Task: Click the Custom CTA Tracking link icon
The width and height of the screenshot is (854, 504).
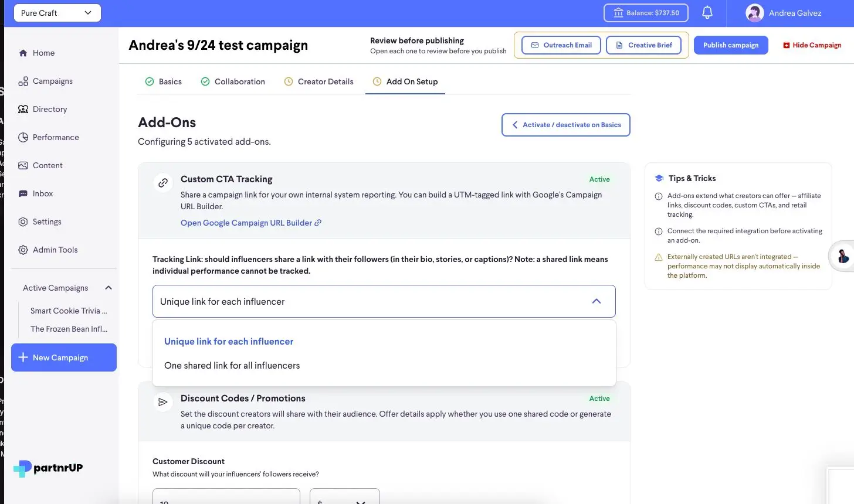Action: [163, 182]
